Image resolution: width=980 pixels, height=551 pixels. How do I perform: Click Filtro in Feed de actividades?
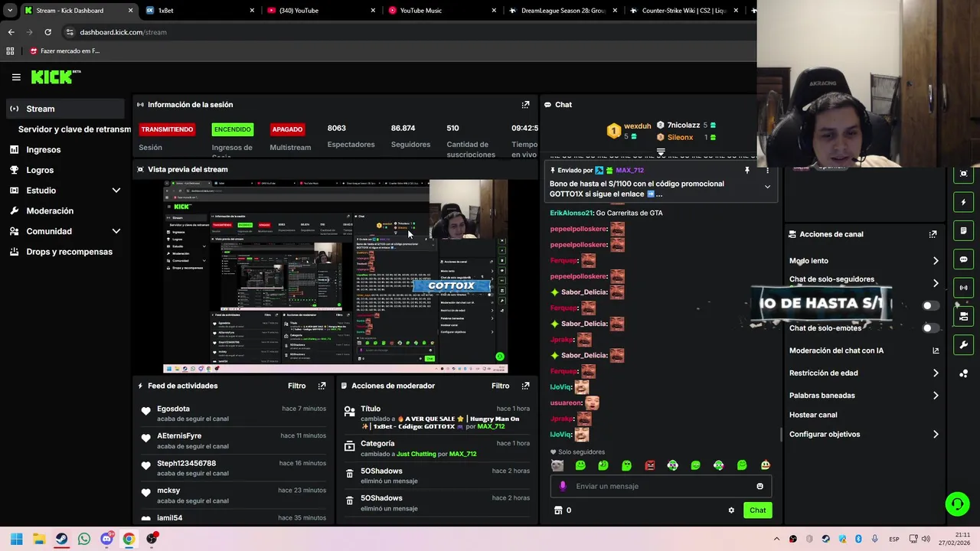296,386
